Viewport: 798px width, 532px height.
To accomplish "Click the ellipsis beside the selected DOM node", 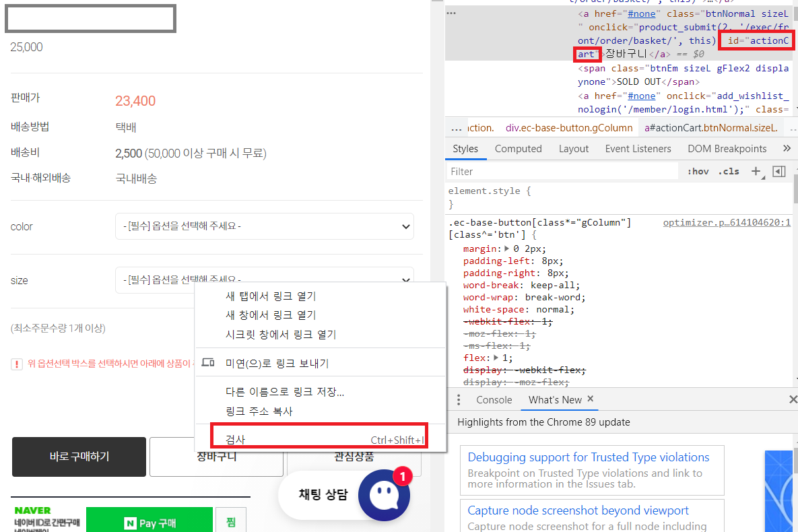I will click(x=451, y=13).
